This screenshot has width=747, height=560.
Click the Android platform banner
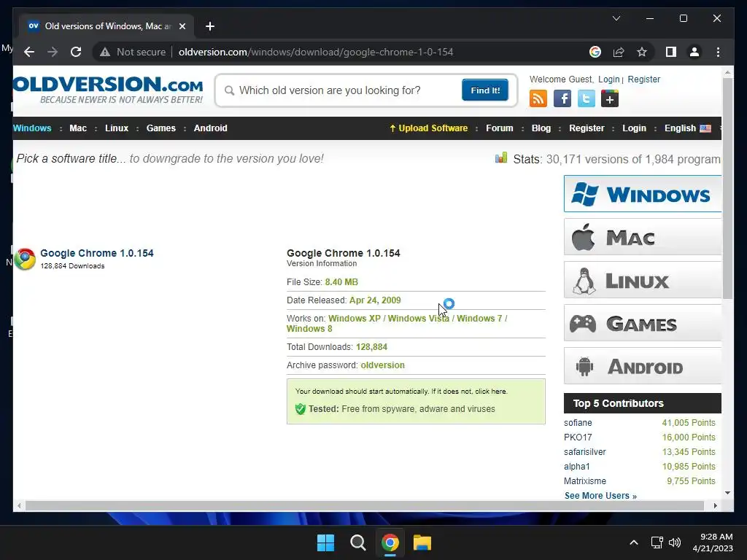(642, 366)
